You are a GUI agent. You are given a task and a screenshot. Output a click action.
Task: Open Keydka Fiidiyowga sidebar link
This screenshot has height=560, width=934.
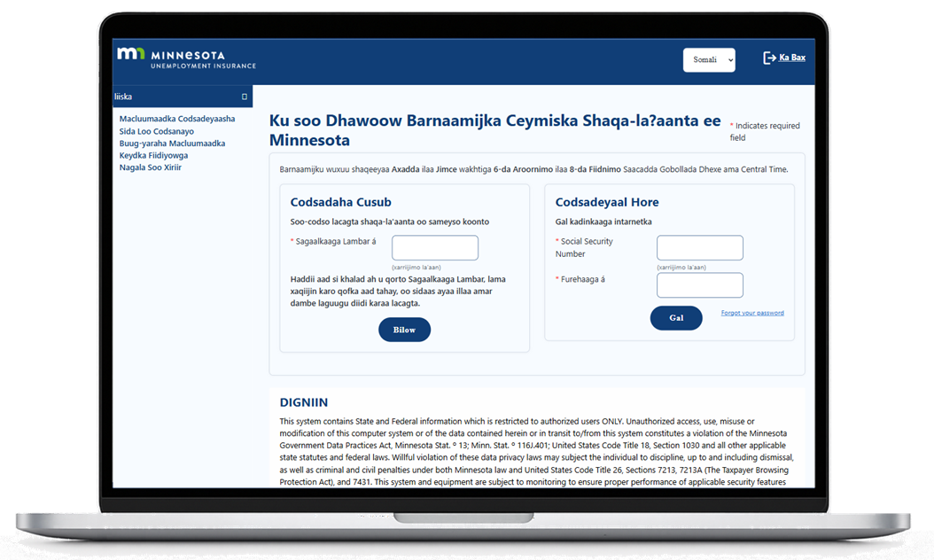[153, 155]
